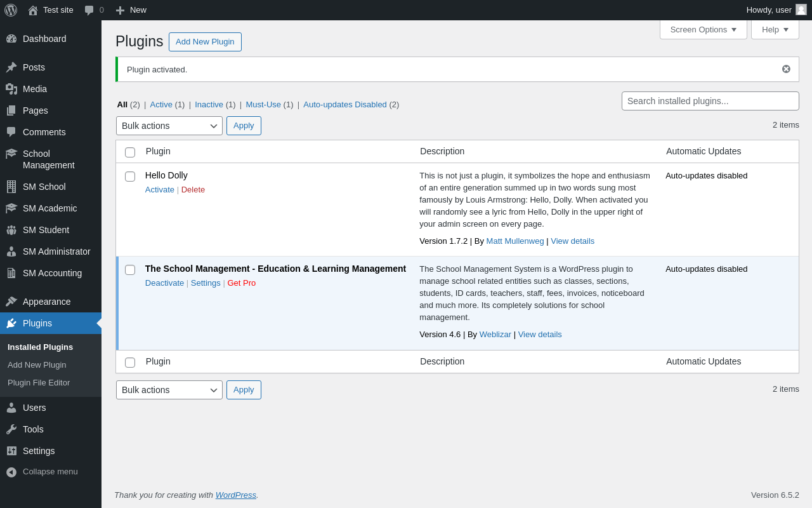Click the Tools wrench icon
Viewport: 812px width, 508px height.
(x=11, y=429)
